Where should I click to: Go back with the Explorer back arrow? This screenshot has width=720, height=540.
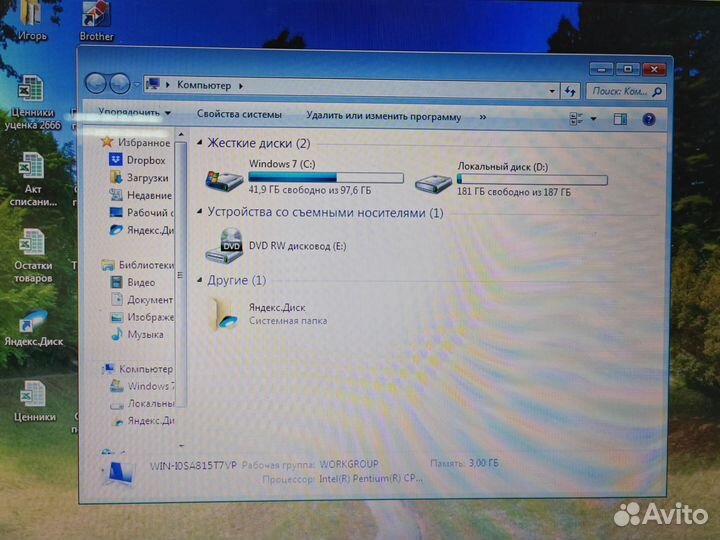tap(96, 84)
